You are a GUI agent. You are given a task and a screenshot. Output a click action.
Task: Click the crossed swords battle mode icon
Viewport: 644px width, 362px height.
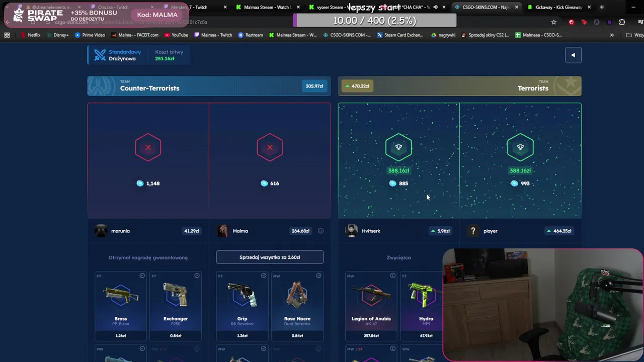click(x=100, y=55)
